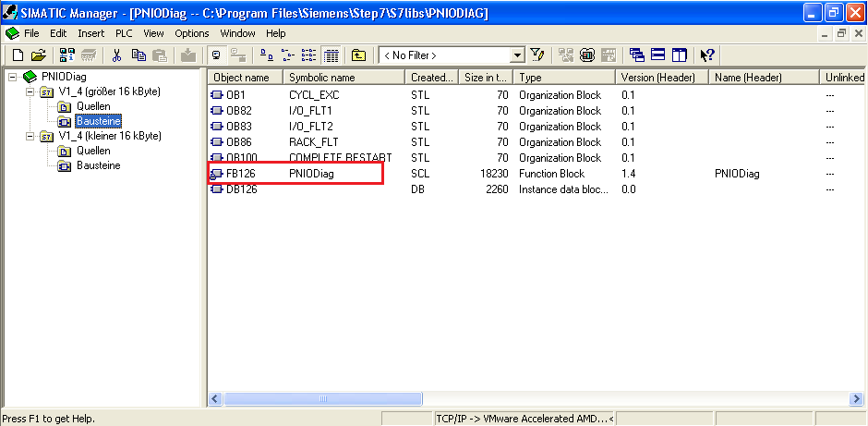The width and height of the screenshot is (868, 426).
Task: Switch to Details view
Action: tap(331, 55)
